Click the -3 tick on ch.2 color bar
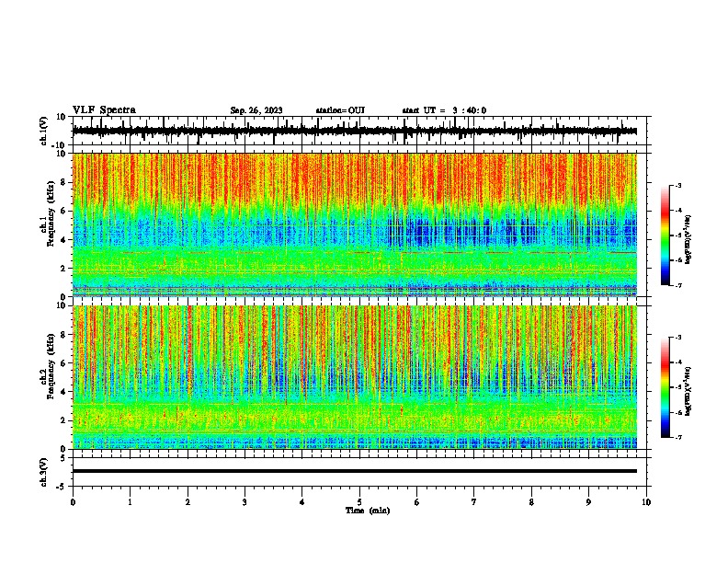728x563 pixels. [677, 338]
